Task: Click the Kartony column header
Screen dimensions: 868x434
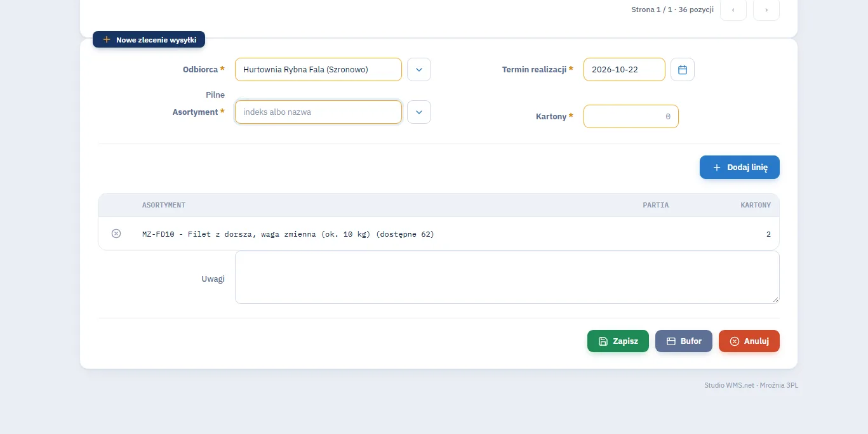Action: (756, 205)
